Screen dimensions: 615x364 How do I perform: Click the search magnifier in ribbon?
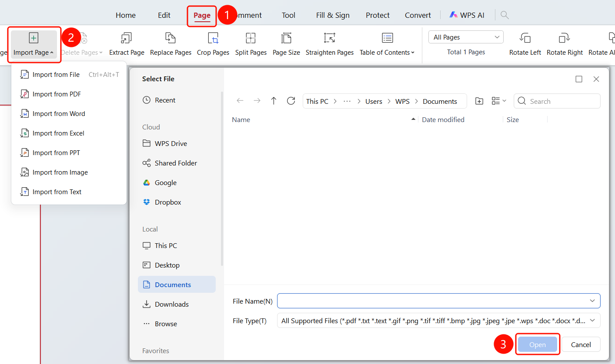pos(505,15)
